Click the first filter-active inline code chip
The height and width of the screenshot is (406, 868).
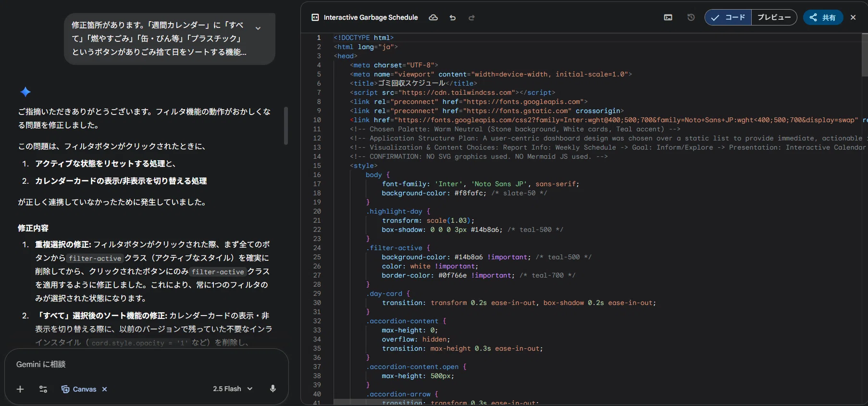pyautogui.click(x=95, y=258)
